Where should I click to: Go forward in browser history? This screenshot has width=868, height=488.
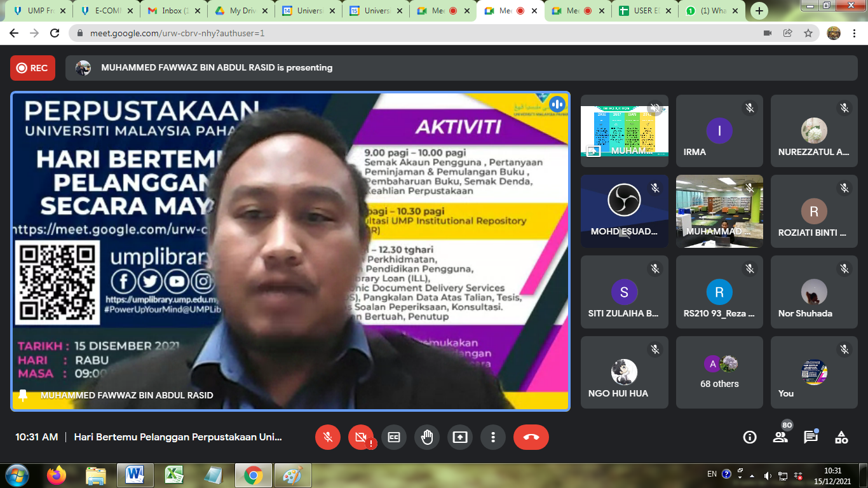(35, 33)
